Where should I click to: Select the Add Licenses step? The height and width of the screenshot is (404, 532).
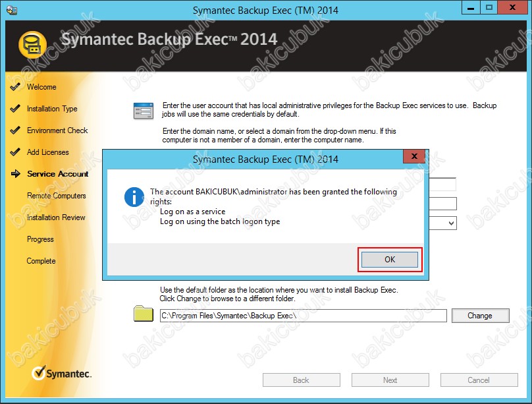tap(48, 152)
